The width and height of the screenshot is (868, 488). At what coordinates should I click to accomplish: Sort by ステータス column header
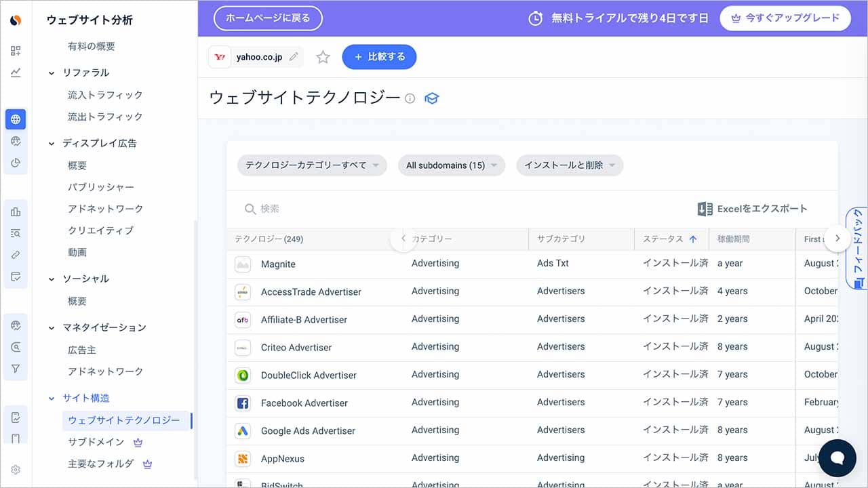(x=670, y=239)
